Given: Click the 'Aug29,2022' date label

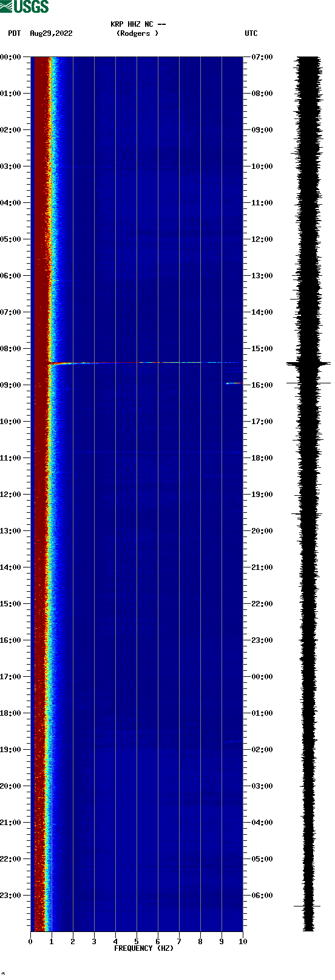Looking at the screenshot, I should [51, 33].
